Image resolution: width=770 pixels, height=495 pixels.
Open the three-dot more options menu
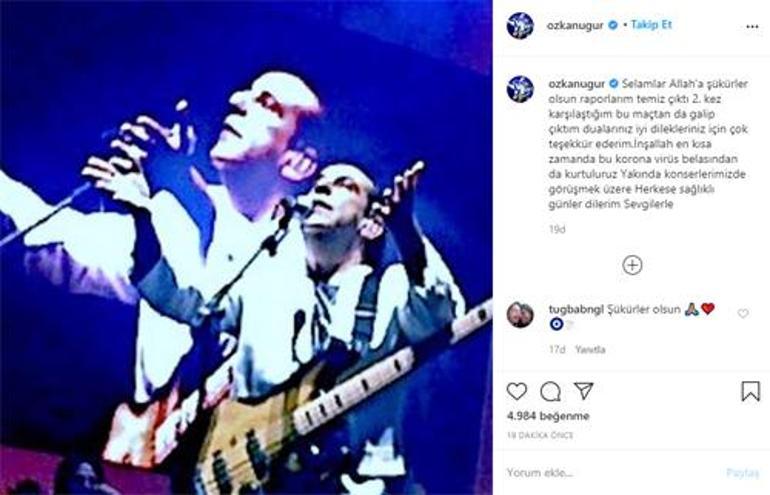(752, 27)
